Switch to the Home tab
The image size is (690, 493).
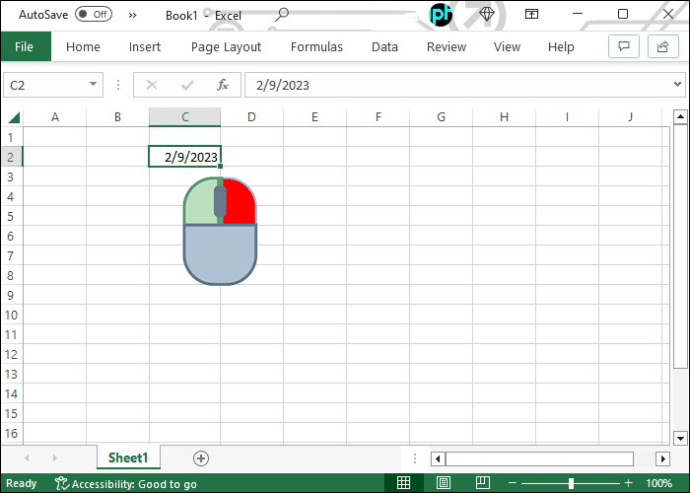[x=83, y=47]
